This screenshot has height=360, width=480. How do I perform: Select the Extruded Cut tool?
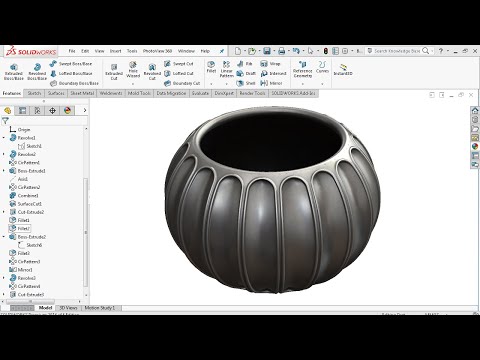(114, 72)
